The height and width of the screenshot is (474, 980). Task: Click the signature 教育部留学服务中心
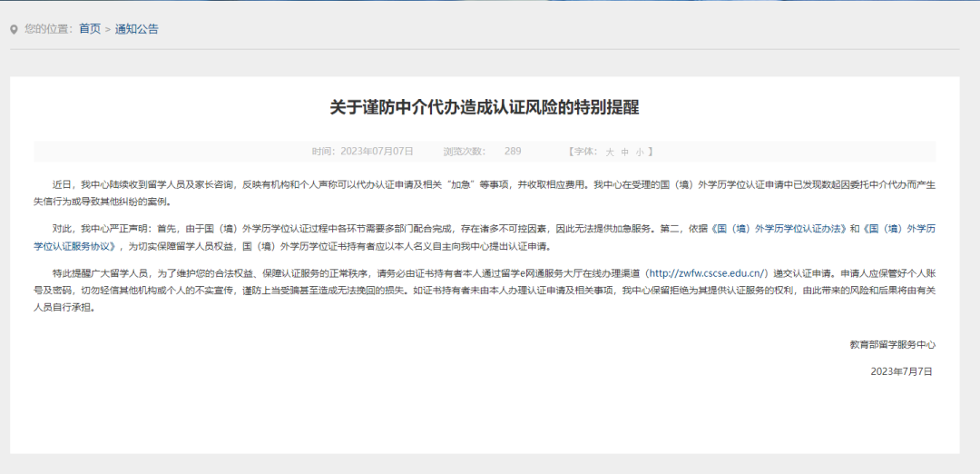click(893, 344)
